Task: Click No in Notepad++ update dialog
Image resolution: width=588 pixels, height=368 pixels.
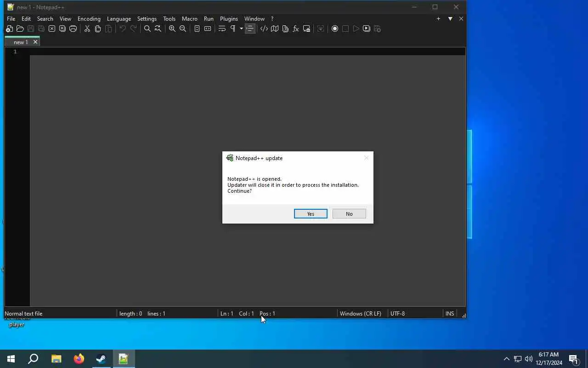Action: tap(349, 214)
